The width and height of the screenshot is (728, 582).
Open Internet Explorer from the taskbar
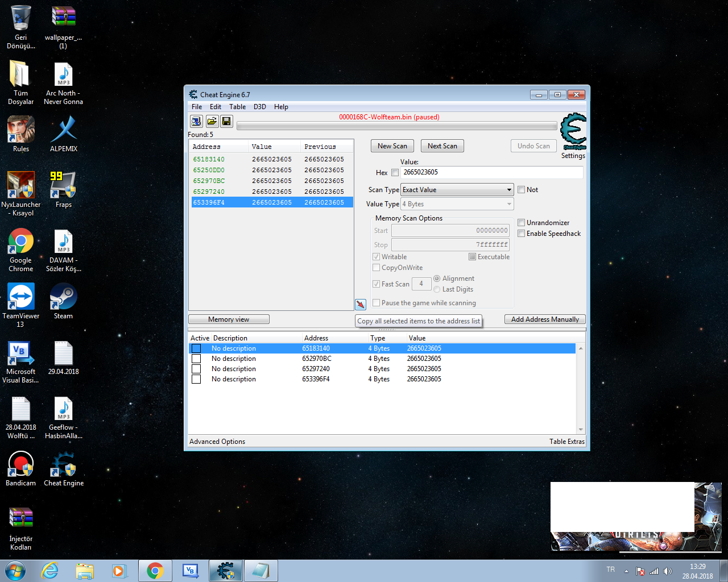(50, 571)
